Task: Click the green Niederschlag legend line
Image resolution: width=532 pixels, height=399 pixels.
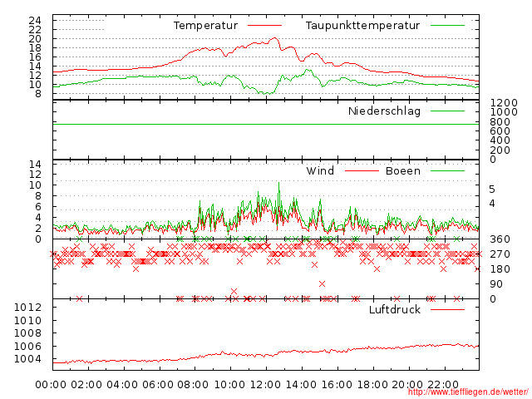Action: (x=447, y=111)
